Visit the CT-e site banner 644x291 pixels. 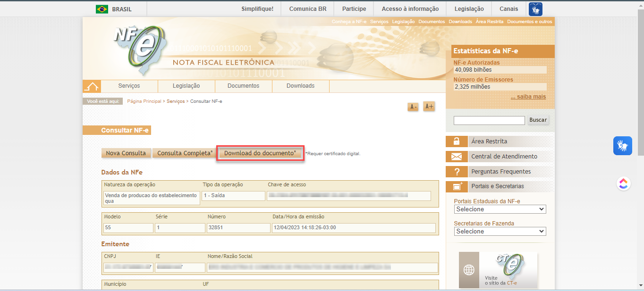tap(498, 270)
